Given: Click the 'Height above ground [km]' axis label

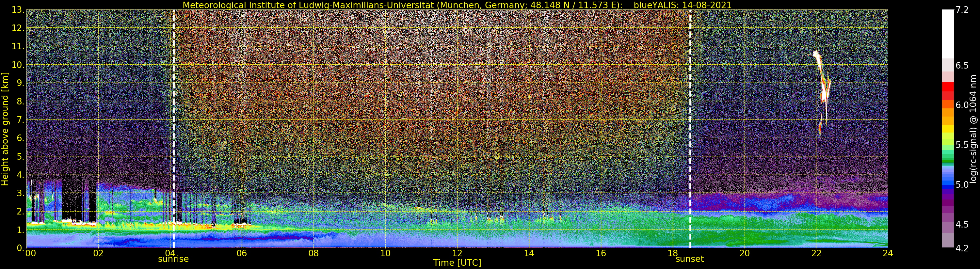Looking at the screenshot, I should pyautogui.click(x=5, y=129).
